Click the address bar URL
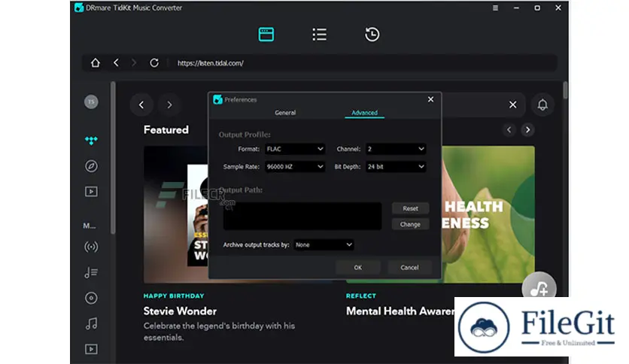The image size is (629, 364). coord(211,63)
